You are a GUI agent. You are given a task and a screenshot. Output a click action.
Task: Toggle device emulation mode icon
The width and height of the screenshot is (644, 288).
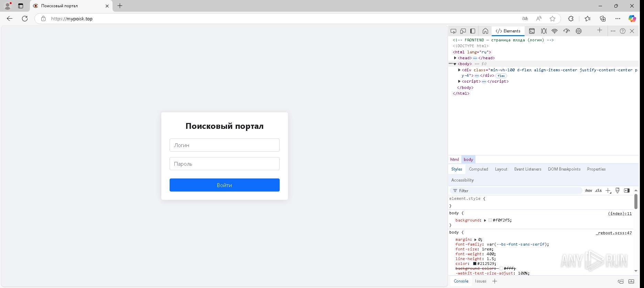463,31
